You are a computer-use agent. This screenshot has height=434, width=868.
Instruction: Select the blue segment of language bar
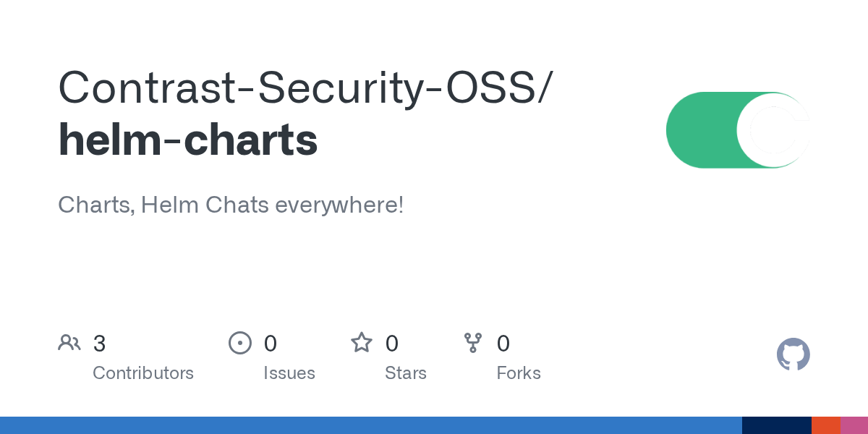click(x=371, y=425)
